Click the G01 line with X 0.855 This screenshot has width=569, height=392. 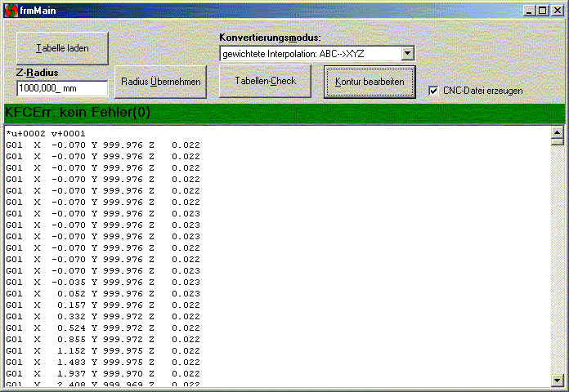pos(102,339)
